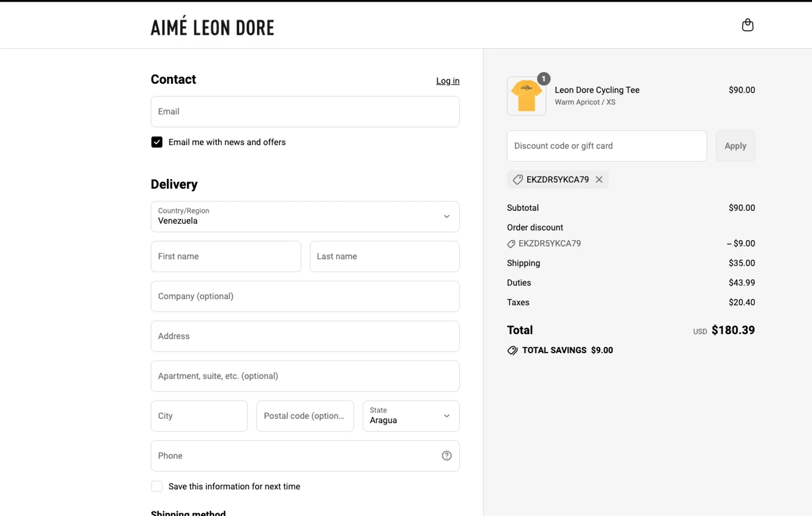Click the Log in link
812x516 pixels.
(448, 81)
